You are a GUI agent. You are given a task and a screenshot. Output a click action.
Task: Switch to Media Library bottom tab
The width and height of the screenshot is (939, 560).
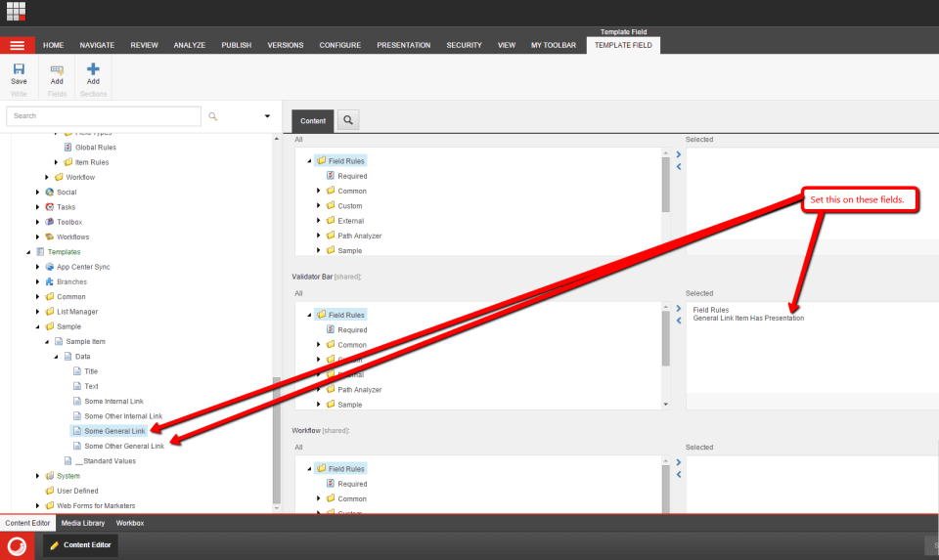83,523
